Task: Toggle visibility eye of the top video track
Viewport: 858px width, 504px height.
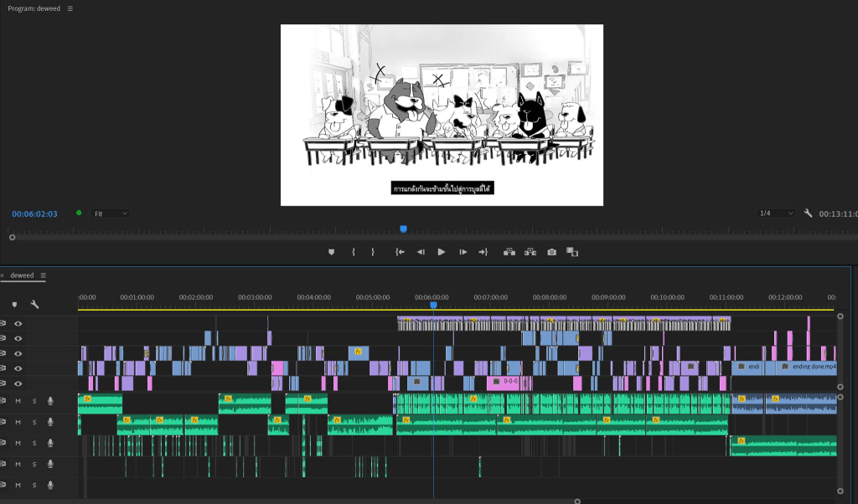Action: (18, 323)
